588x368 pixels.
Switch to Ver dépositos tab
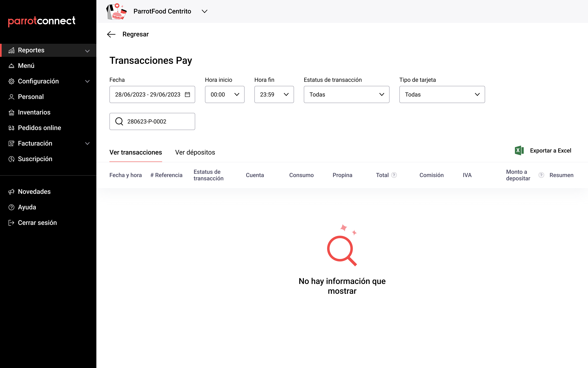[195, 153]
